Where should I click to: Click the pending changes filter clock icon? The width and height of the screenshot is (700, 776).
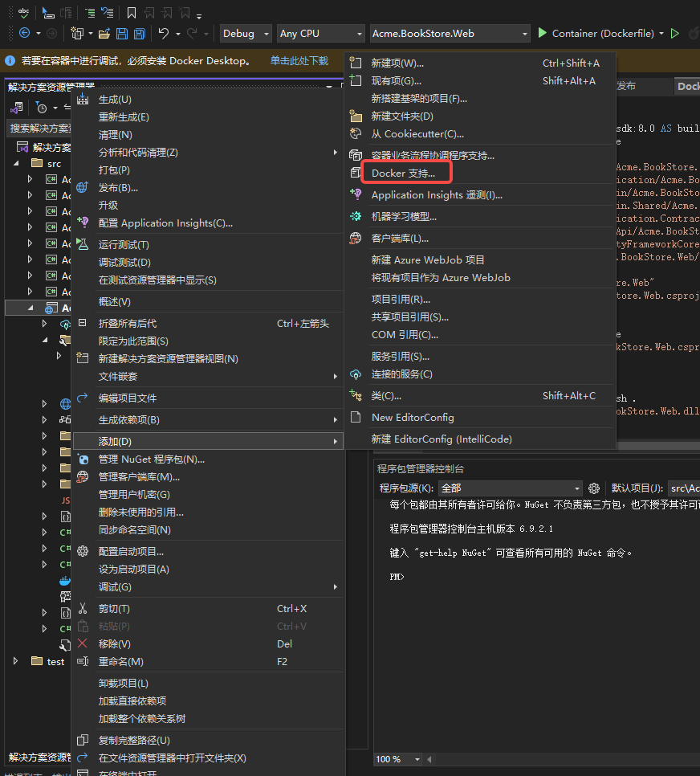[x=42, y=108]
